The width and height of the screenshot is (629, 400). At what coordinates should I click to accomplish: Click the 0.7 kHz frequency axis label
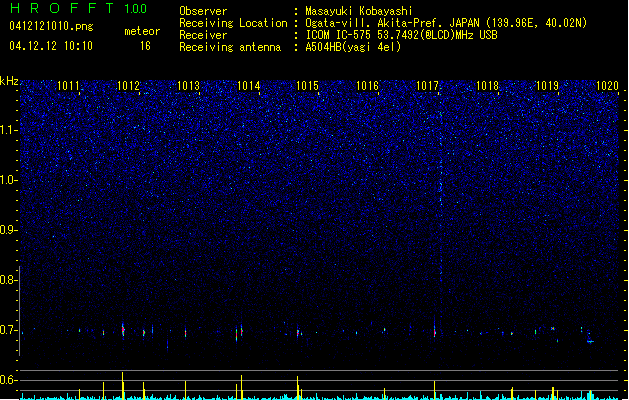(x=8, y=330)
